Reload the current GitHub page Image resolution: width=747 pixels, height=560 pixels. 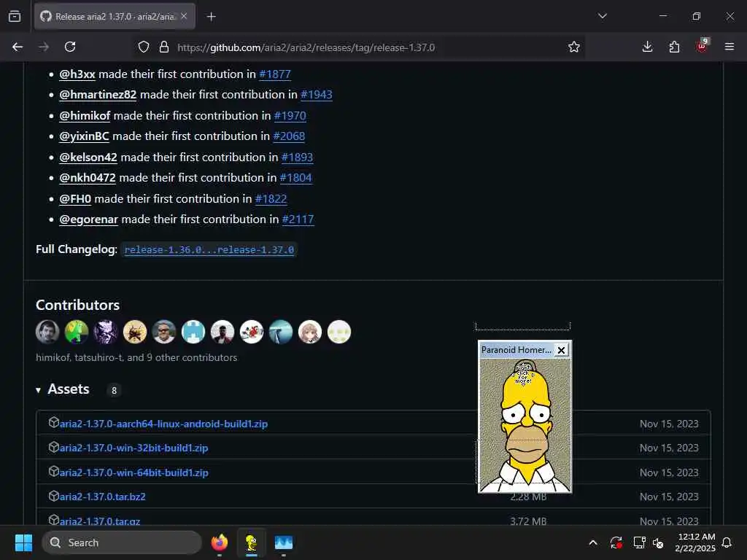point(70,47)
